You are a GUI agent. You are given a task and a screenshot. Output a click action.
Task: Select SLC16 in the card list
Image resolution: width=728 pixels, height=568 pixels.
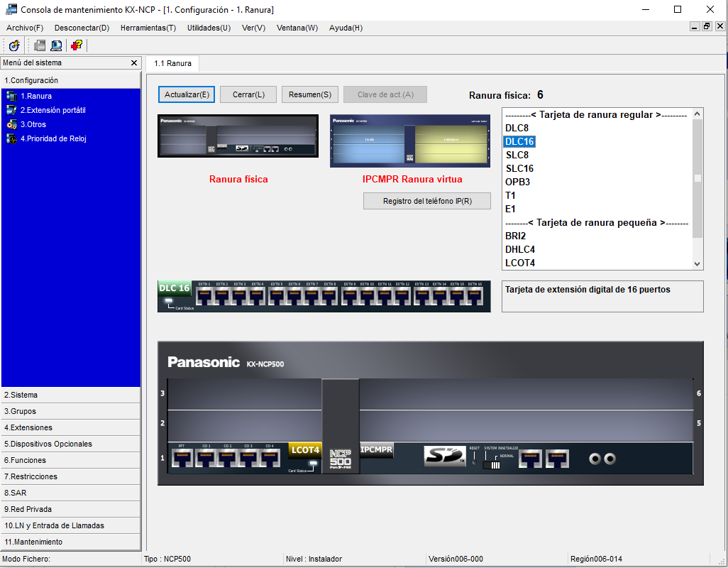coord(519,168)
